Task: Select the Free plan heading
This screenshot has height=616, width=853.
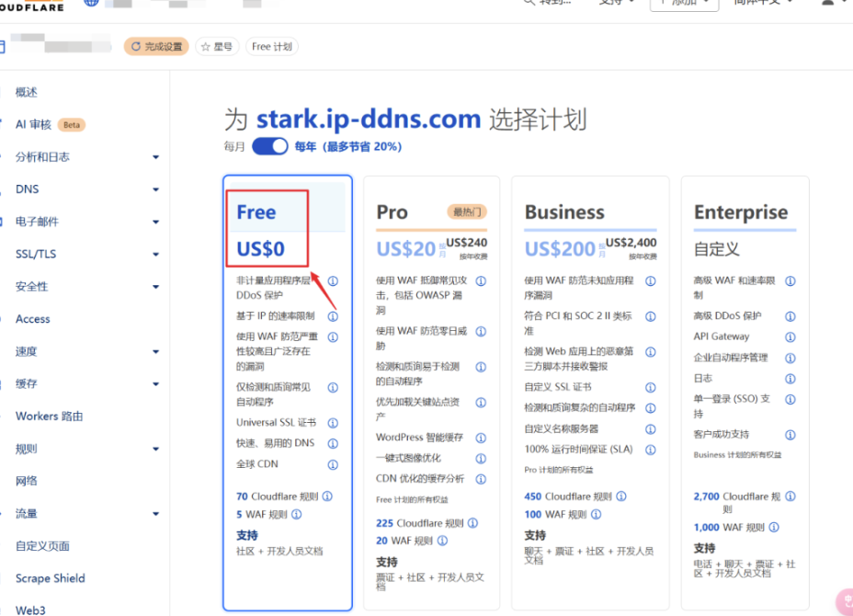Action: [256, 212]
